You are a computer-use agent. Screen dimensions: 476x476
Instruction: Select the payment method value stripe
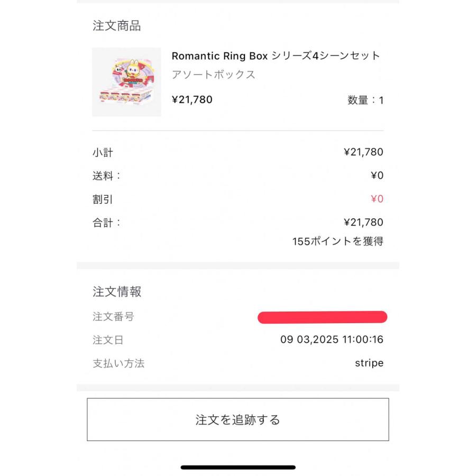click(369, 363)
